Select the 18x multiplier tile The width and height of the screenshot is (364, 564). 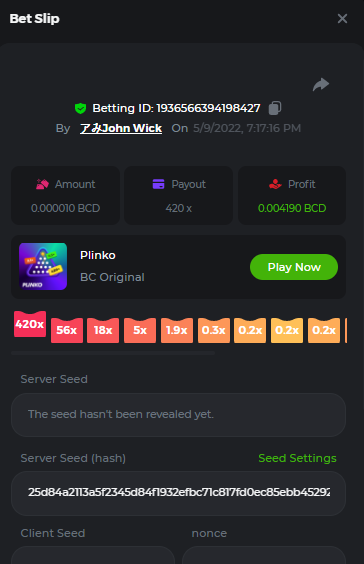(103, 330)
